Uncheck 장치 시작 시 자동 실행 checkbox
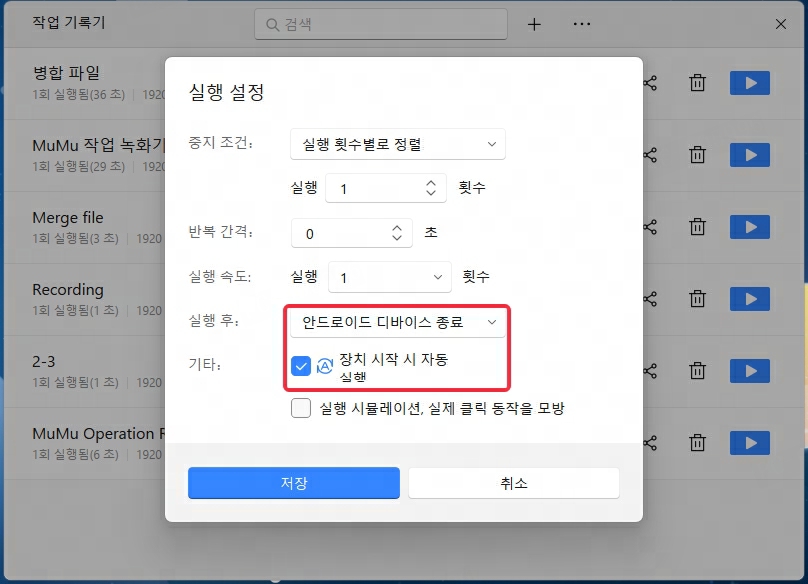The width and height of the screenshot is (808, 584). (301, 366)
